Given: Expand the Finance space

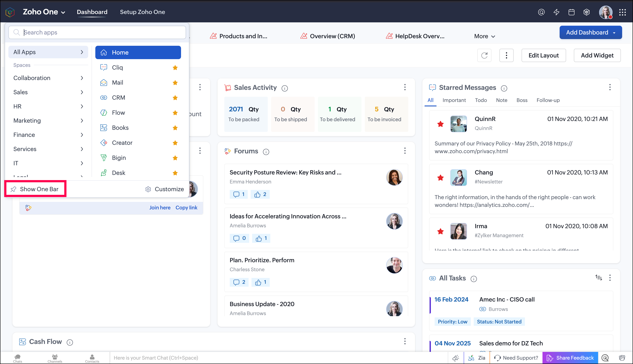Looking at the screenshot, I should coord(48,135).
